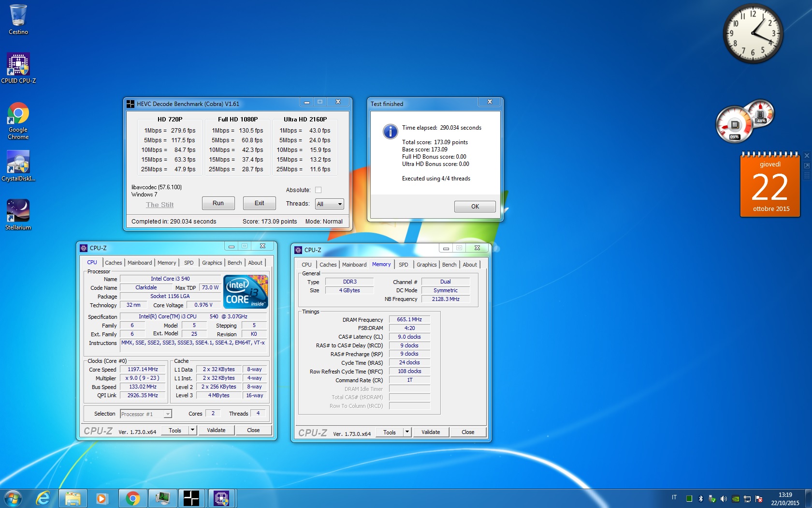This screenshot has width=812, height=508.
Task: Open the CPUID CPU-Z desktop shortcut
Action: click(18, 68)
